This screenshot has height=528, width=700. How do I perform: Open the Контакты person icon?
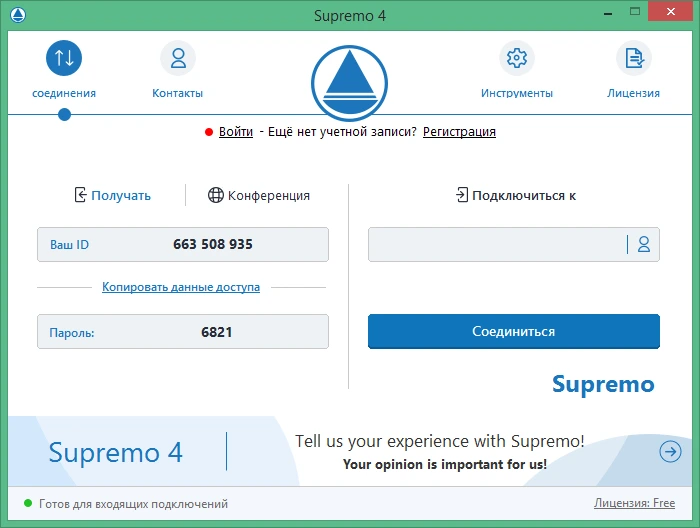[178, 58]
